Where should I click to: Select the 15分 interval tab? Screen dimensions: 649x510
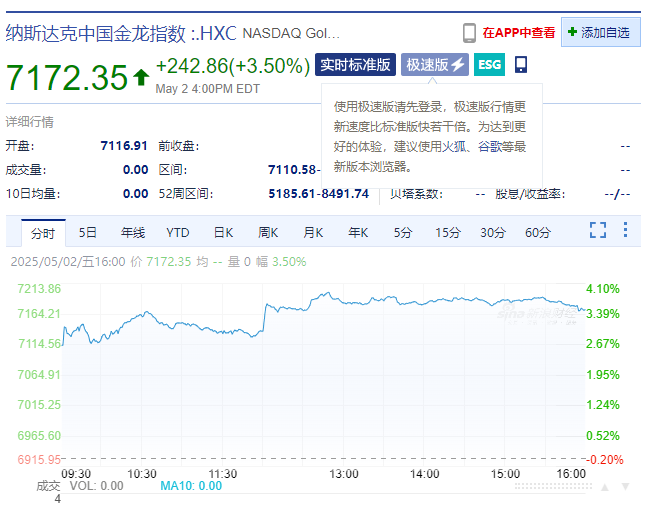click(447, 233)
